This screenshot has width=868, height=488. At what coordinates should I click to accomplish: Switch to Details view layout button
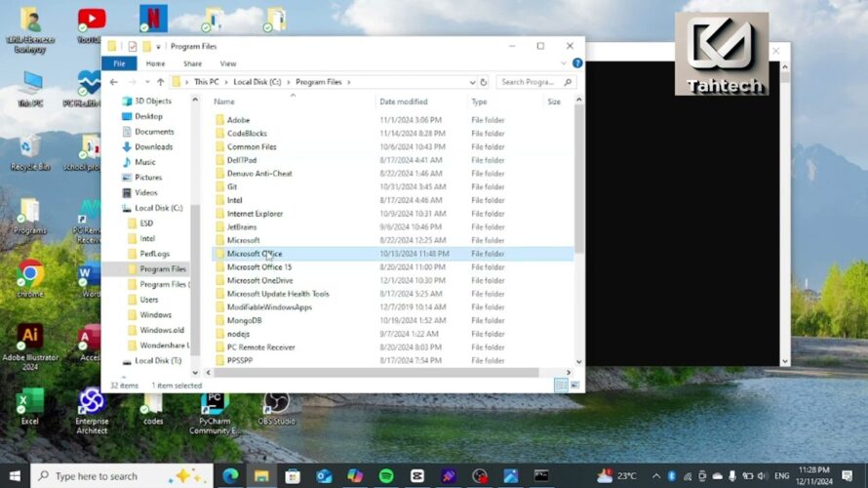561,385
